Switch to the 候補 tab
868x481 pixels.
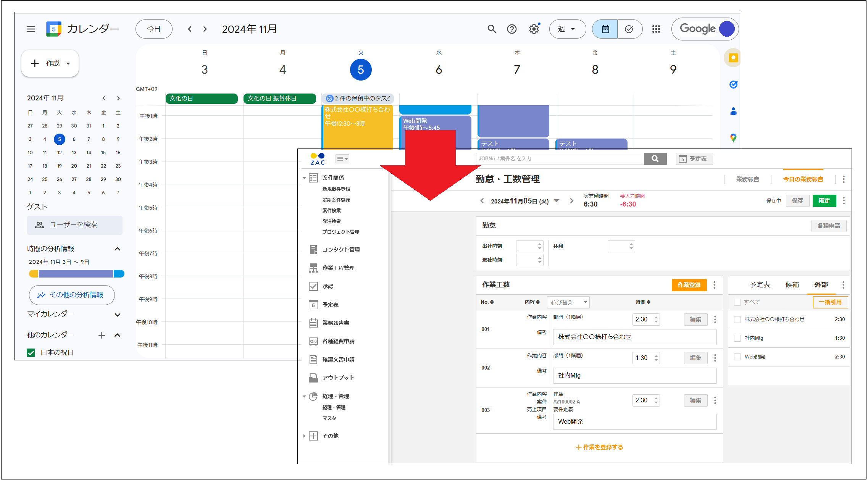point(792,285)
